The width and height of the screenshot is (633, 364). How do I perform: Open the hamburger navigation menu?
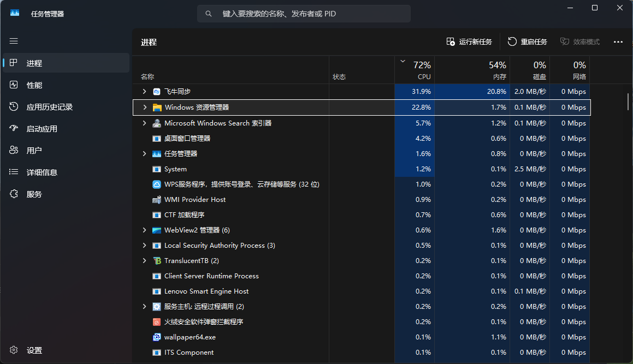coord(14,41)
